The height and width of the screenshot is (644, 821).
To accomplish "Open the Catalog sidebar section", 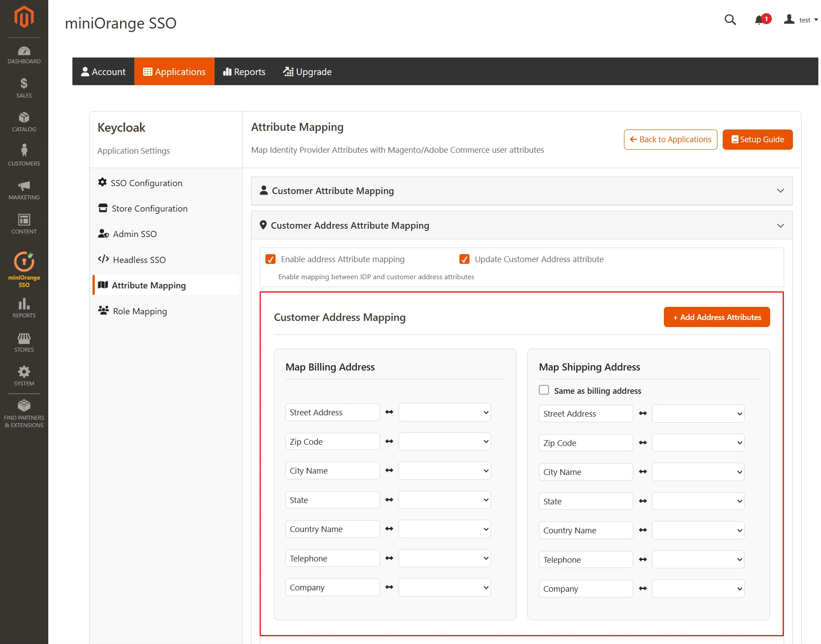I will pyautogui.click(x=24, y=121).
